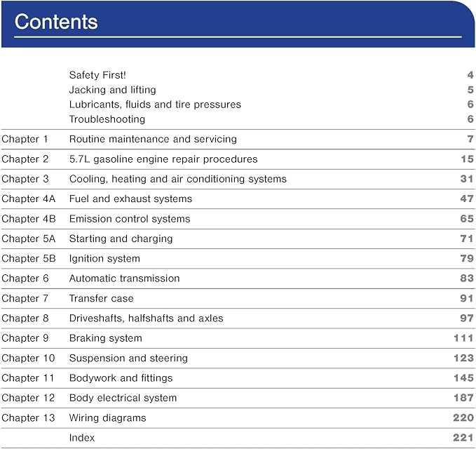This screenshot has height=449, width=476.
Task: Open Chapter 5B Ignition system
Action: coord(238,258)
